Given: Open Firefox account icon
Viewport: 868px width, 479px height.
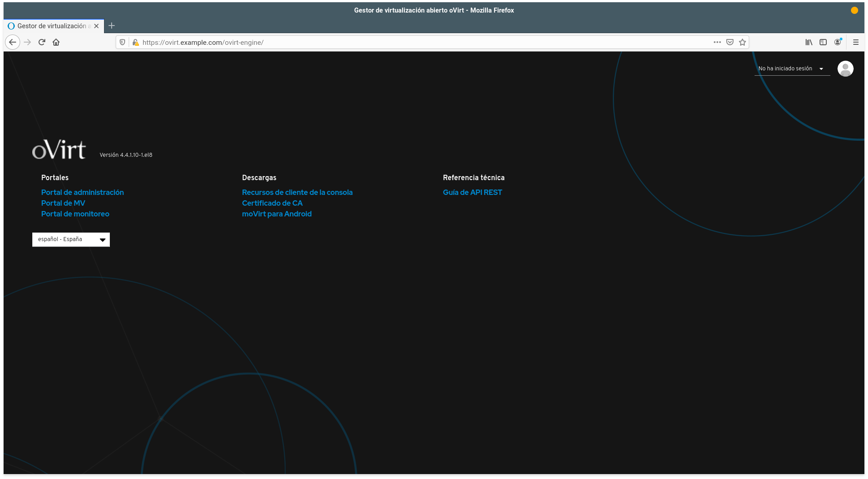Looking at the screenshot, I should point(838,42).
